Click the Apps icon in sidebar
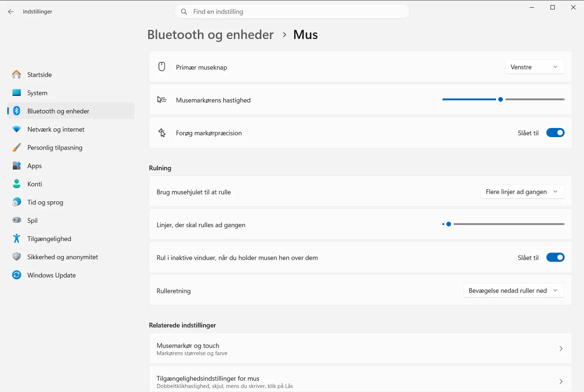This screenshot has height=392, width=584. pos(16,166)
